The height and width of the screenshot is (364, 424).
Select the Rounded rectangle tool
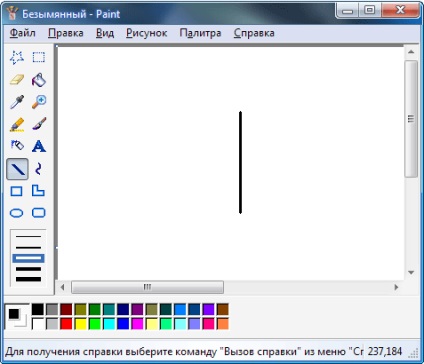(39, 213)
